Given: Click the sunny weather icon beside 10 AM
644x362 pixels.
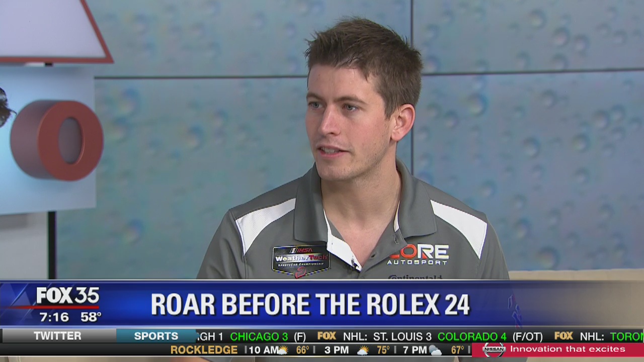Looking at the screenshot, I should point(283,350).
